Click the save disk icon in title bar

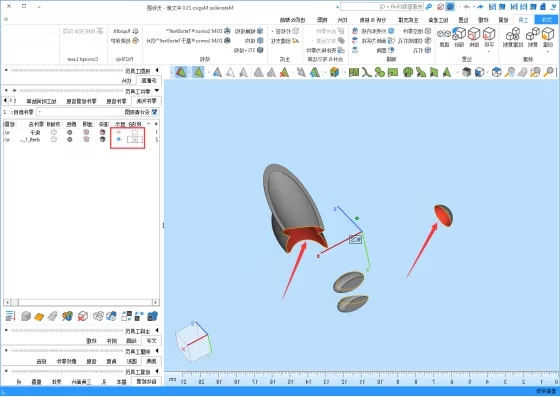[543, 7]
